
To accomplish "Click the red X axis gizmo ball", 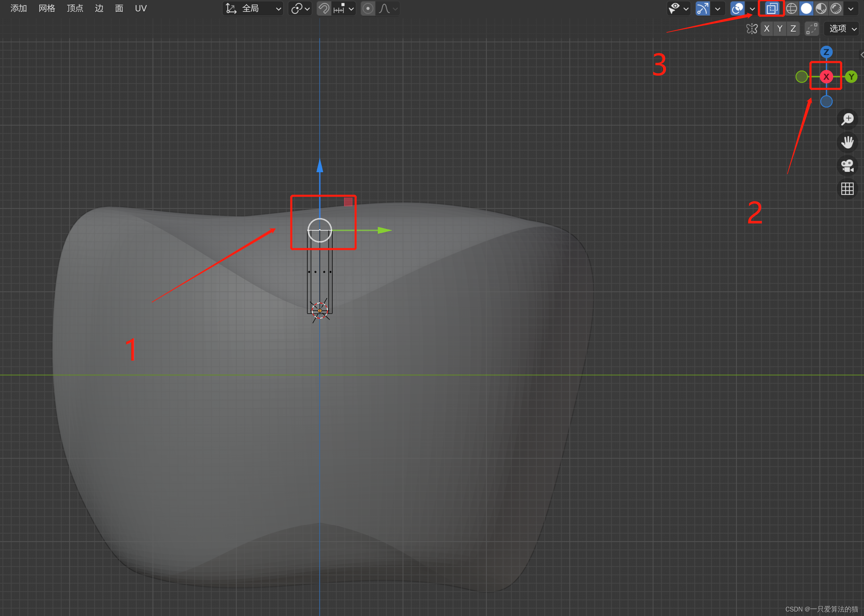I will pyautogui.click(x=826, y=77).
